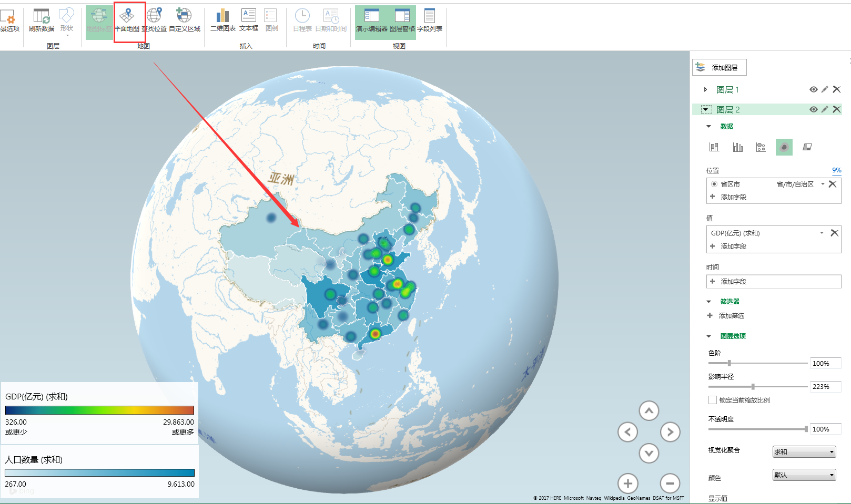The height and width of the screenshot is (504, 851).
Task: Select the bubble chart visualization type
Action: (761, 147)
